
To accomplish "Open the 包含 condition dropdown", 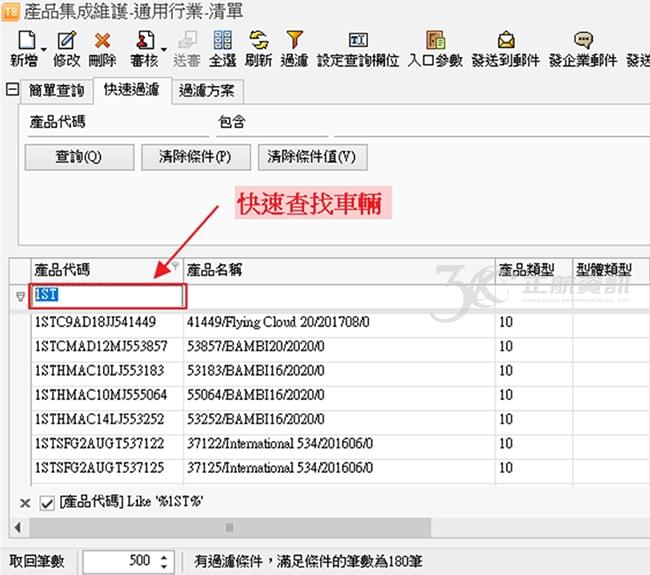I will pos(272,123).
